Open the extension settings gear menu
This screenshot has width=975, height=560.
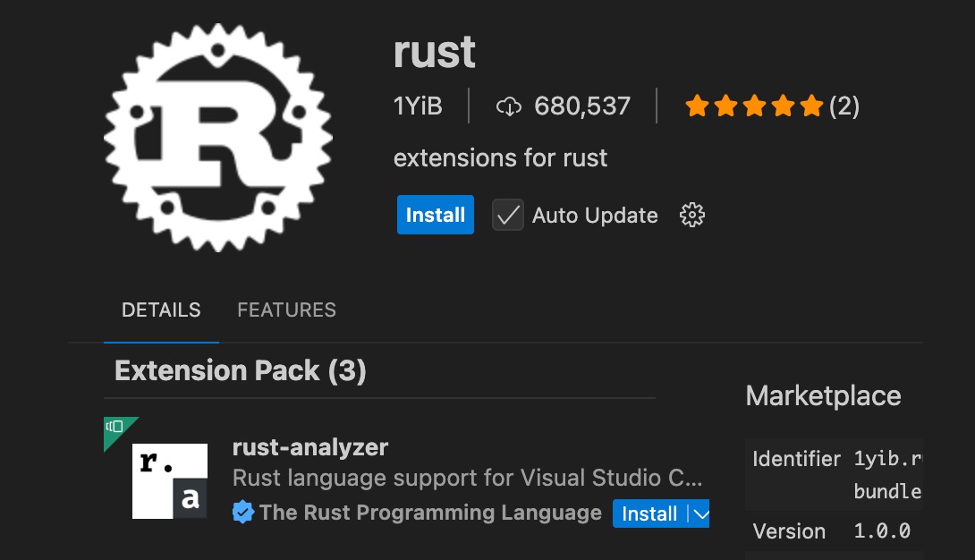[x=692, y=215]
